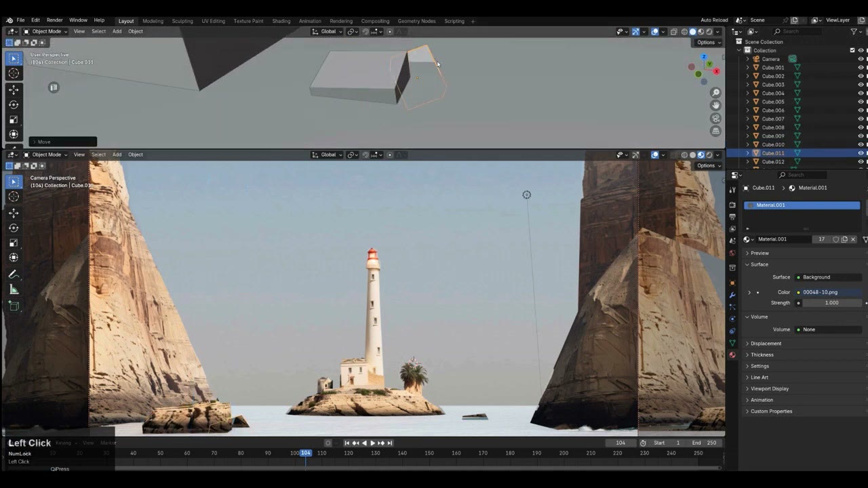This screenshot has width=868, height=488.
Task: Open the Render menu
Action: pyautogui.click(x=54, y=20)
